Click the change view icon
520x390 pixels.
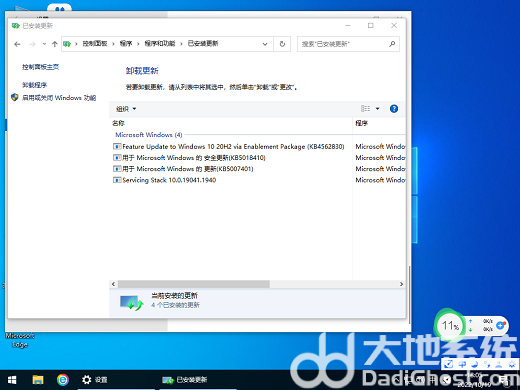coord(365,109)
